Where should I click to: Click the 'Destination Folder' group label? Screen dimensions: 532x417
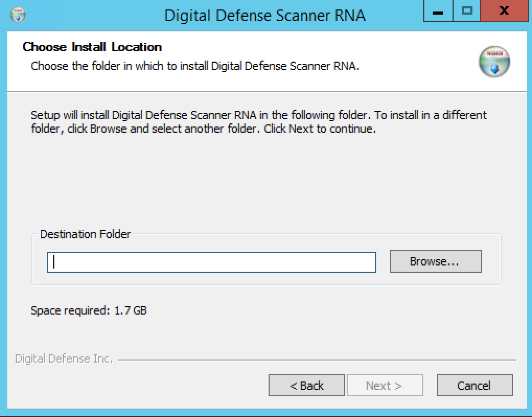pyautogui.click(x=85, y=234)
